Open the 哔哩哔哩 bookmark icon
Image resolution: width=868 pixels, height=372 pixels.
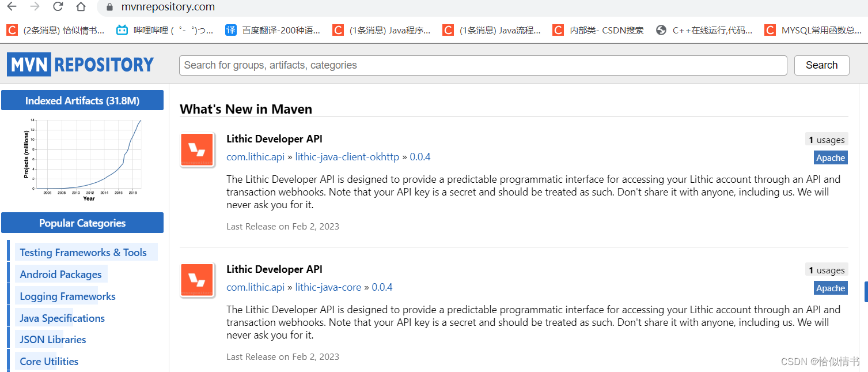coord(120,29)
